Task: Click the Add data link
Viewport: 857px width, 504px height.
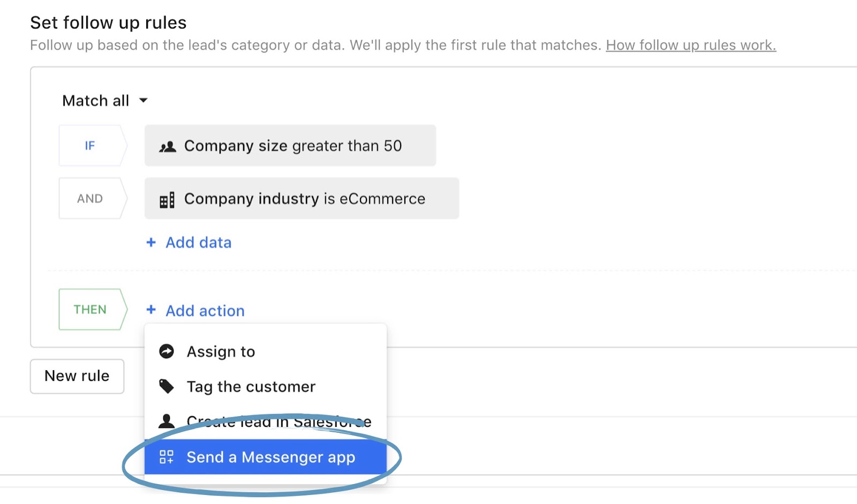Action: click(x=198, y=243)
